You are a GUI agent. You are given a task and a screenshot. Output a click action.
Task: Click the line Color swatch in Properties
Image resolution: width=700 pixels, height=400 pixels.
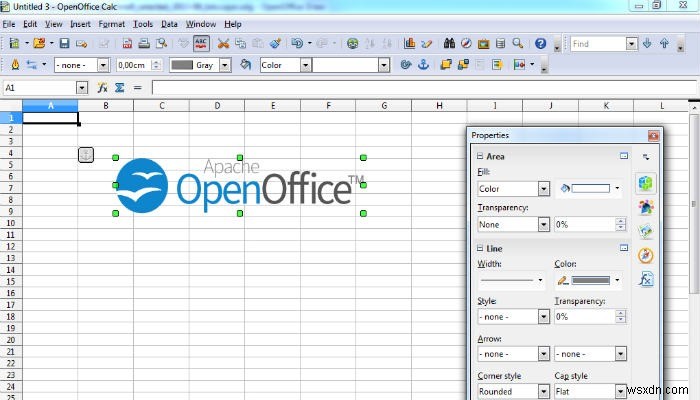(590, 280)
